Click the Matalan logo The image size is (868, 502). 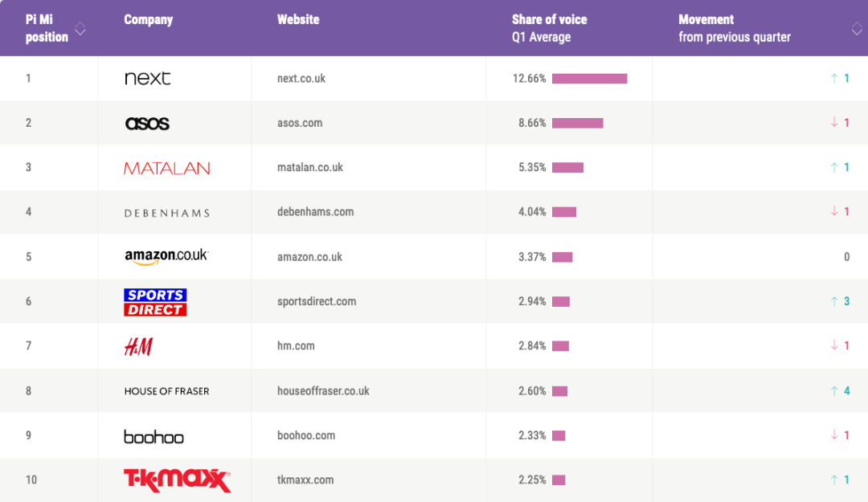166,168
